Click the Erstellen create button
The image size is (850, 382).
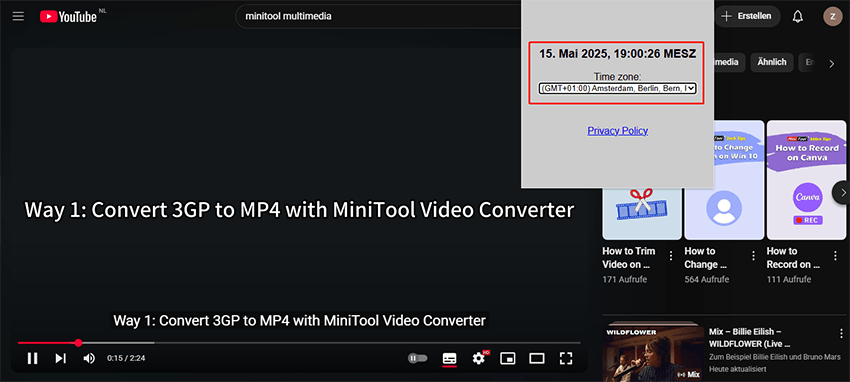[x=747, y=16]
